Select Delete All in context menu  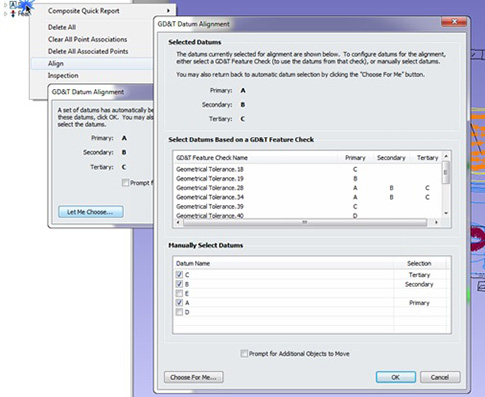click(x=62, y=27)
